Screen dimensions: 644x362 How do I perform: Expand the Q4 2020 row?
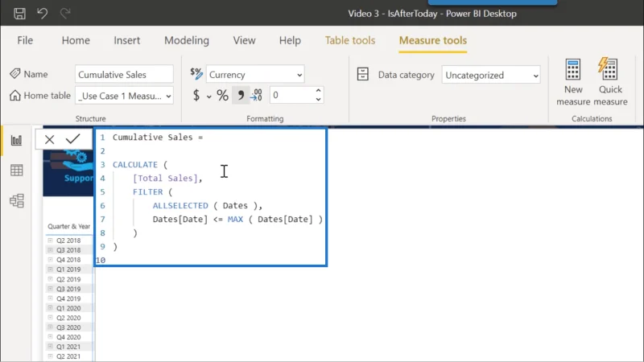pos(50,337)
